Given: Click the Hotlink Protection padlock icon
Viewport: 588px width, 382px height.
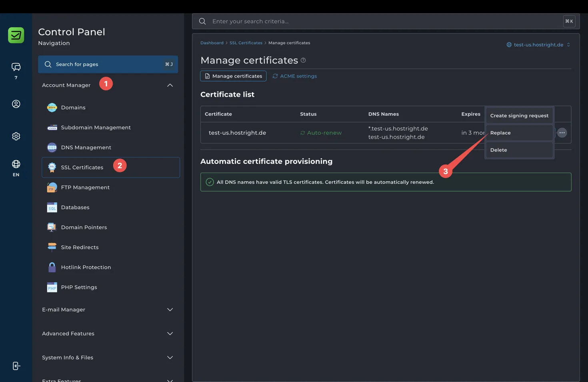Looking at the screenshot, I should coord(52,267).
